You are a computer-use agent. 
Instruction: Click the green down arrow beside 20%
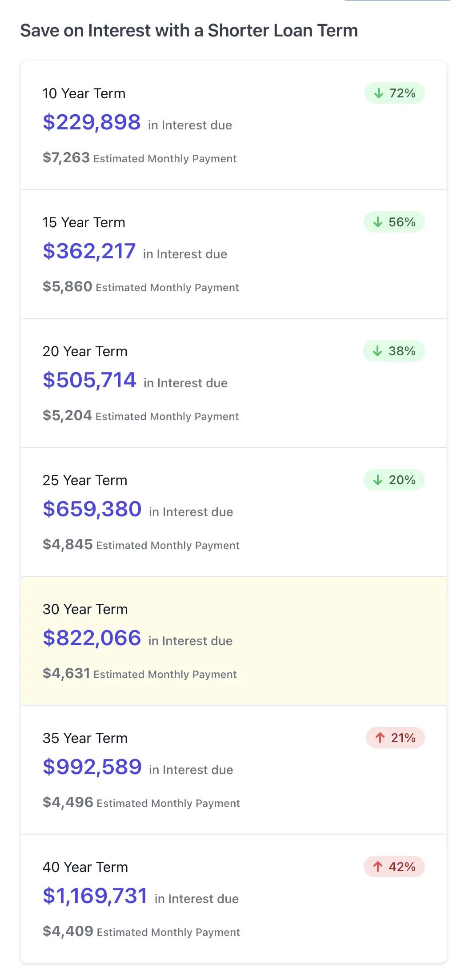378,480
